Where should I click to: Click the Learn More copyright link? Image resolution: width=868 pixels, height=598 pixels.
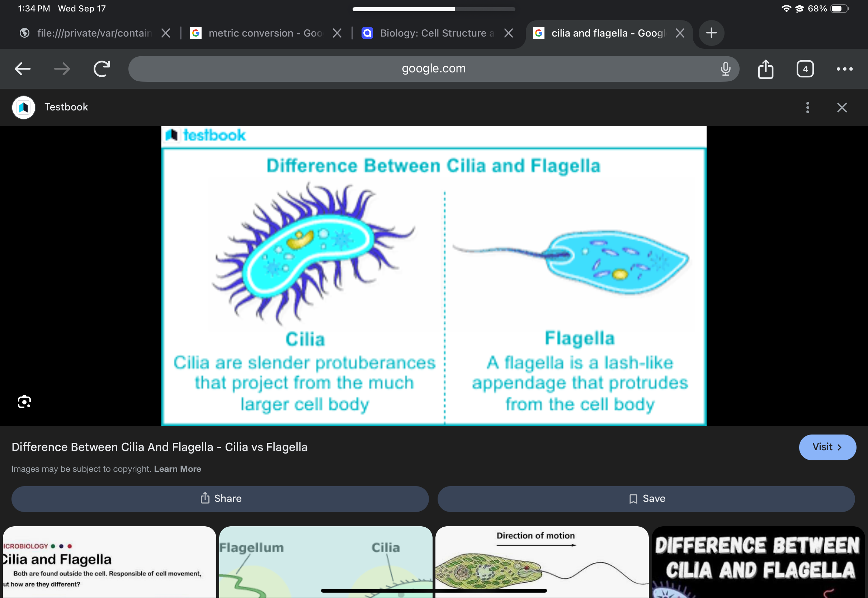click(x=177, y=469)
